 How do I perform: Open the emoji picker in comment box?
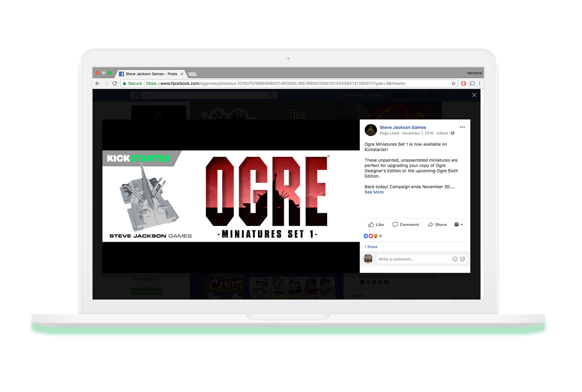pyautogui.click(x=455, y=259)
